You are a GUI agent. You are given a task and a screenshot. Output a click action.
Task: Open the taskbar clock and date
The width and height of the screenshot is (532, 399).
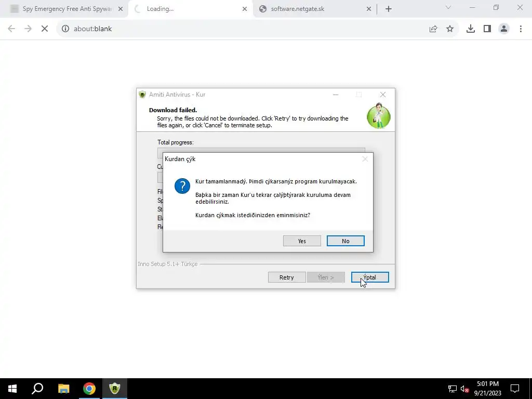pos(487,389)
